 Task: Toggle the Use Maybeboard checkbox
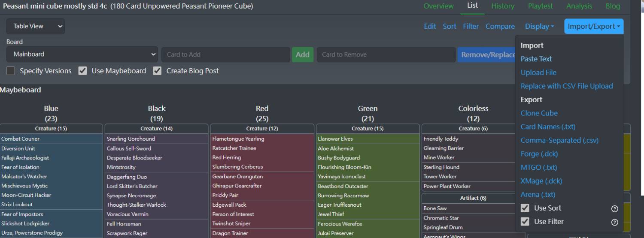coord(83,71)
